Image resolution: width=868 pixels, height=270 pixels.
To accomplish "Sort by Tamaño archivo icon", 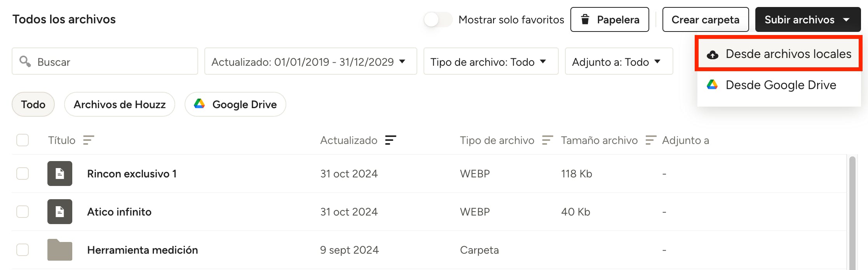I will tap(651, 140).
